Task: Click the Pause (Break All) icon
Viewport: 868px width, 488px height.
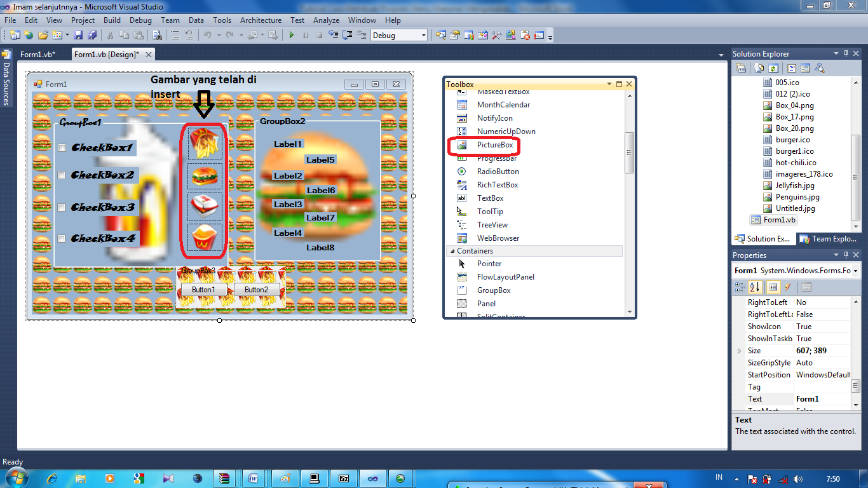Action: point(305,35)
